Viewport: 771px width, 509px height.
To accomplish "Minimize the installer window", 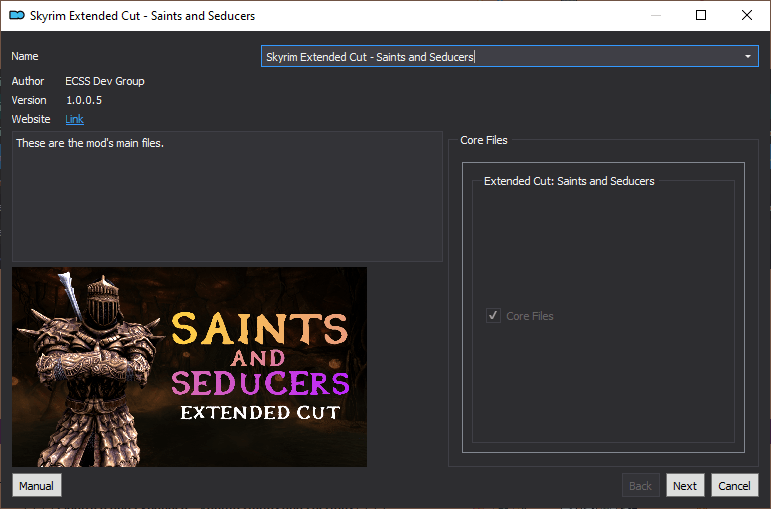I will (x=656, y=15).
